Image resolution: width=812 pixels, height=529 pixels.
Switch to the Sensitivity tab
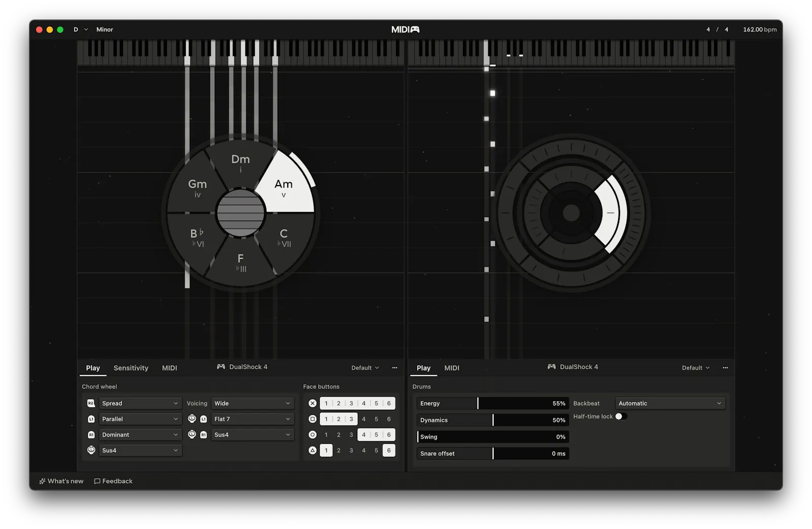pos(131,368)
